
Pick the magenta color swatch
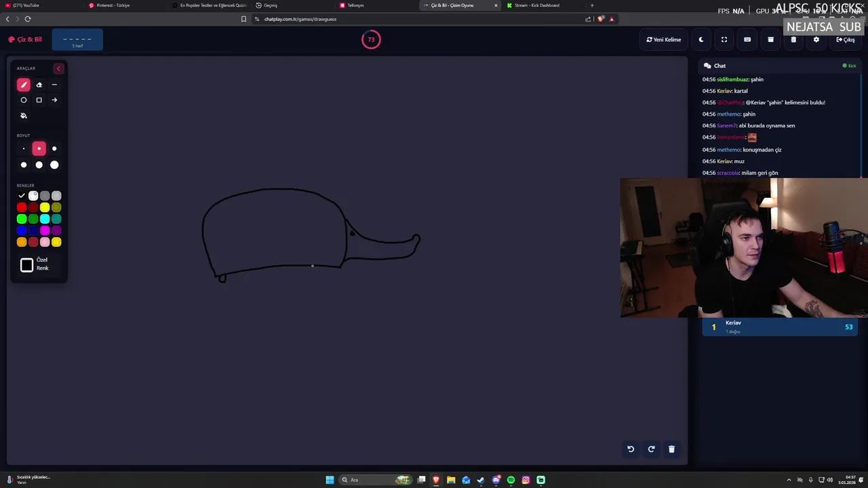45,230
